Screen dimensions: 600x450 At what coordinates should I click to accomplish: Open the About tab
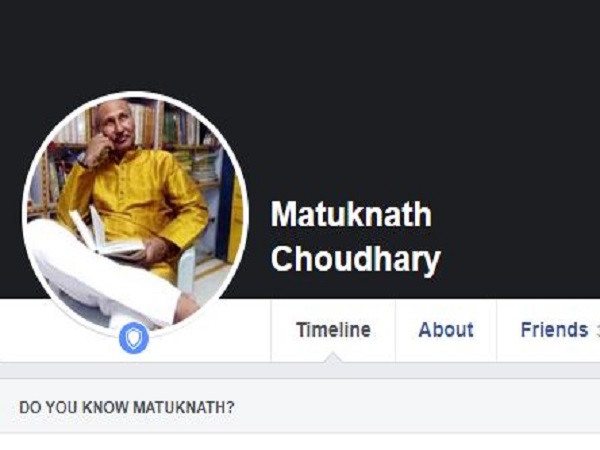pos(446,330)
